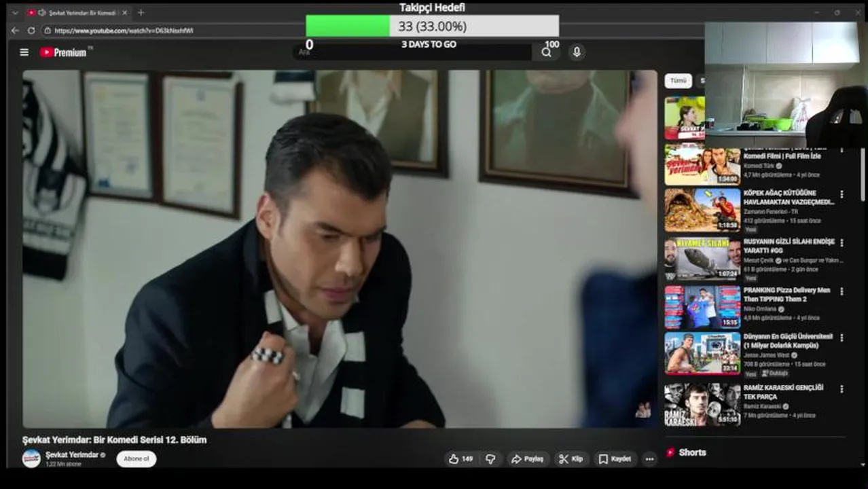Open RUSYANIN GİZLİ SİLAHI video thumbnail
Image resolution: width=868 pixels, height=489 pixels.
pyautogui.click(x=702, y=259)
